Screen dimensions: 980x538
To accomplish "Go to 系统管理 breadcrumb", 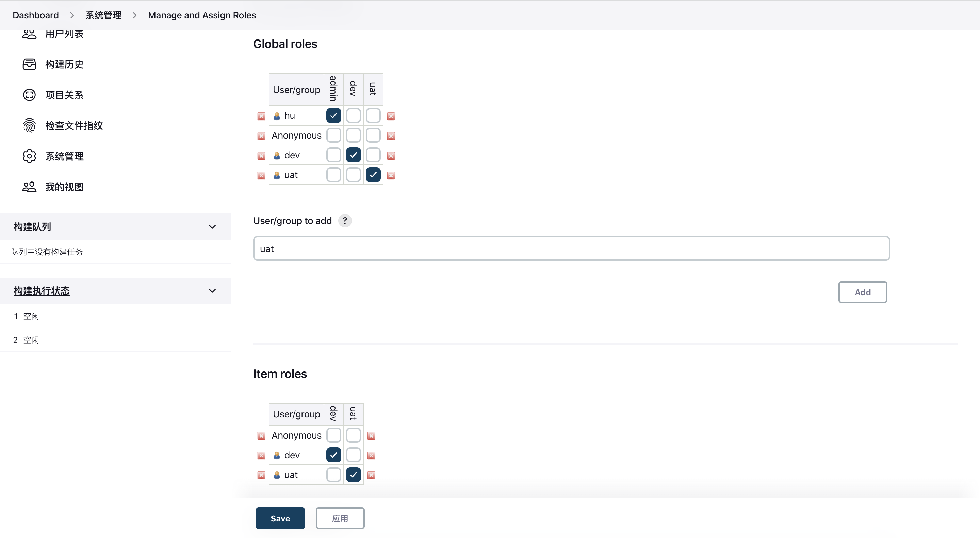I will pos(103,15).
